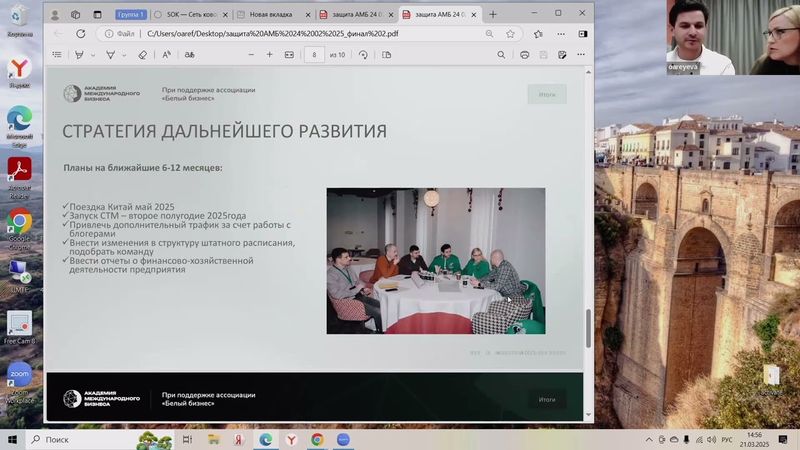Switch page view layout
The height and width of the screenshot is (450, 800).
[x=387, y=55]
